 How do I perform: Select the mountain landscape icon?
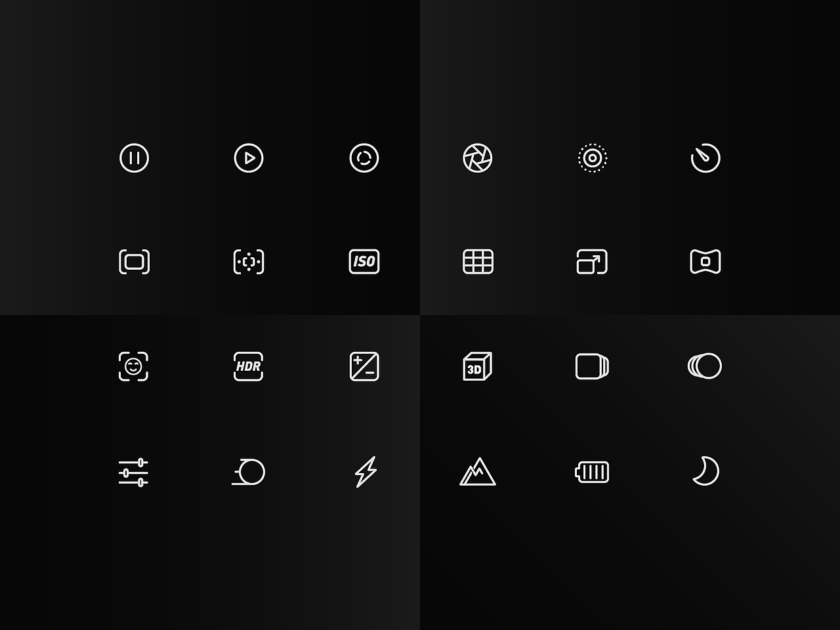478,472
